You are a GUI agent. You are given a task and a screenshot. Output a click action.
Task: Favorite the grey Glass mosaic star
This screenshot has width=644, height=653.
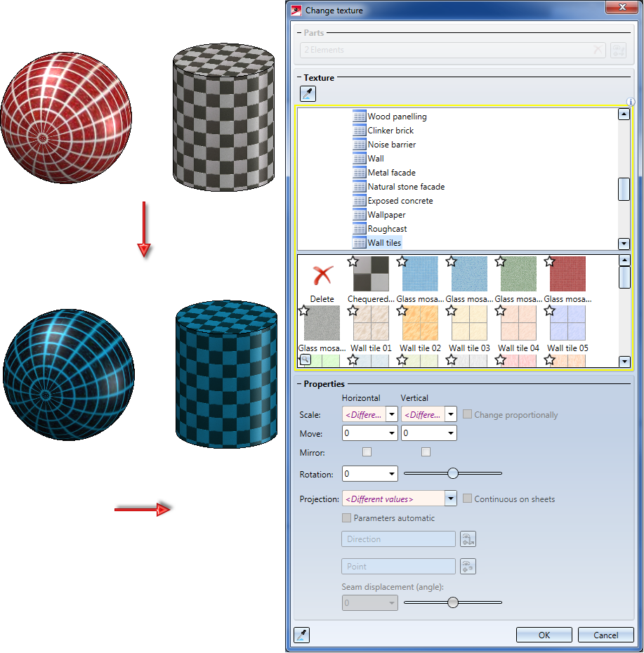point(303,310)
